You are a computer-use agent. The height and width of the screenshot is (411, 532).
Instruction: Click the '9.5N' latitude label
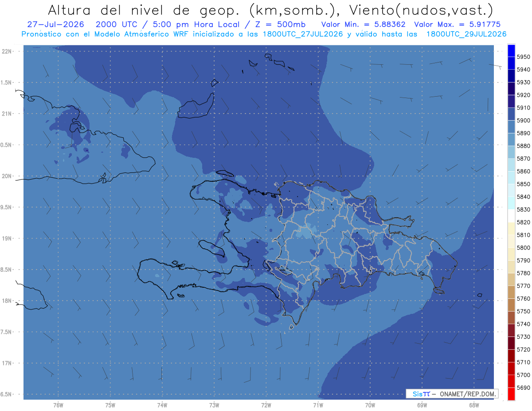tap(6, 207)
